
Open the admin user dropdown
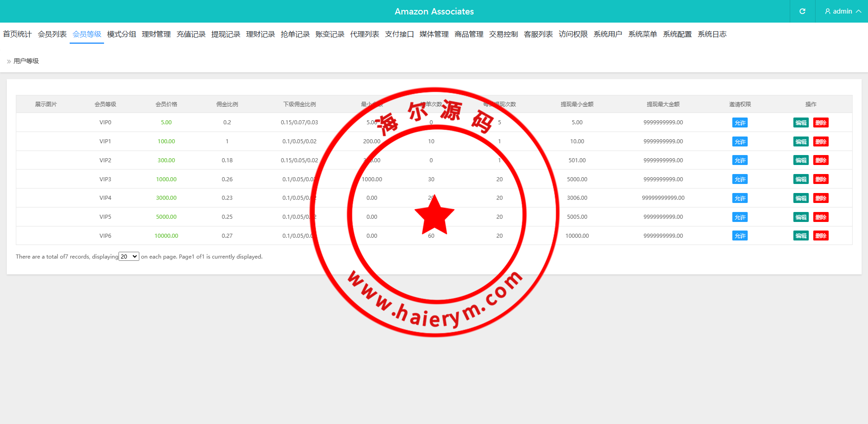[x=842, y=11]
